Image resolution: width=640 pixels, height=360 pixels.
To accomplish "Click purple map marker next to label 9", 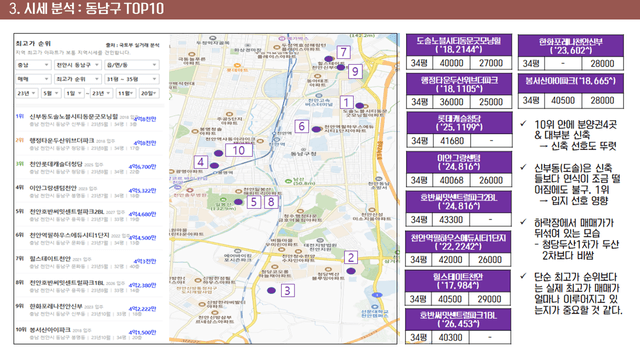I will [x=341, y=67].
